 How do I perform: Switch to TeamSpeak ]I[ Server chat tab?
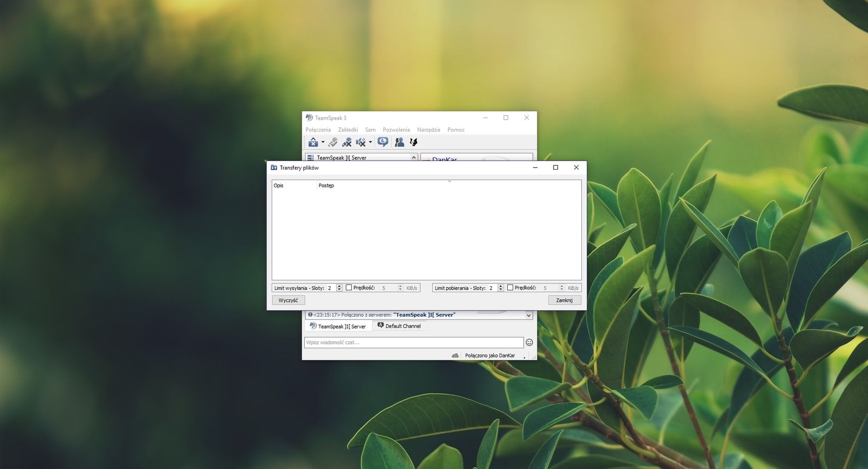tap(338, 326)
